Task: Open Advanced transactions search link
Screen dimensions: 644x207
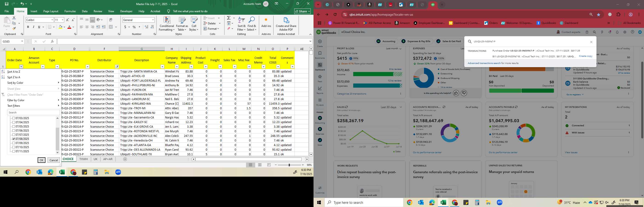Action: coord(484,63)
